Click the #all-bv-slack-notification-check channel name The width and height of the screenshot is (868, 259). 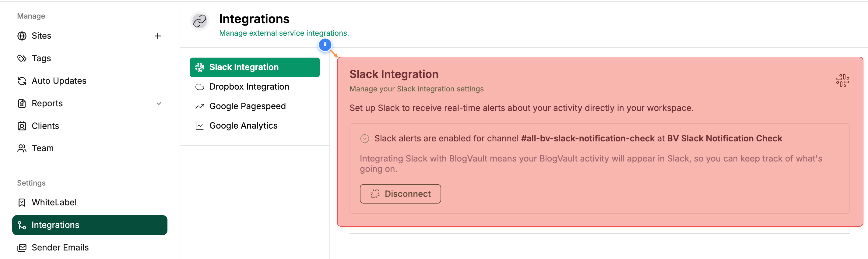tap(588, 139)
